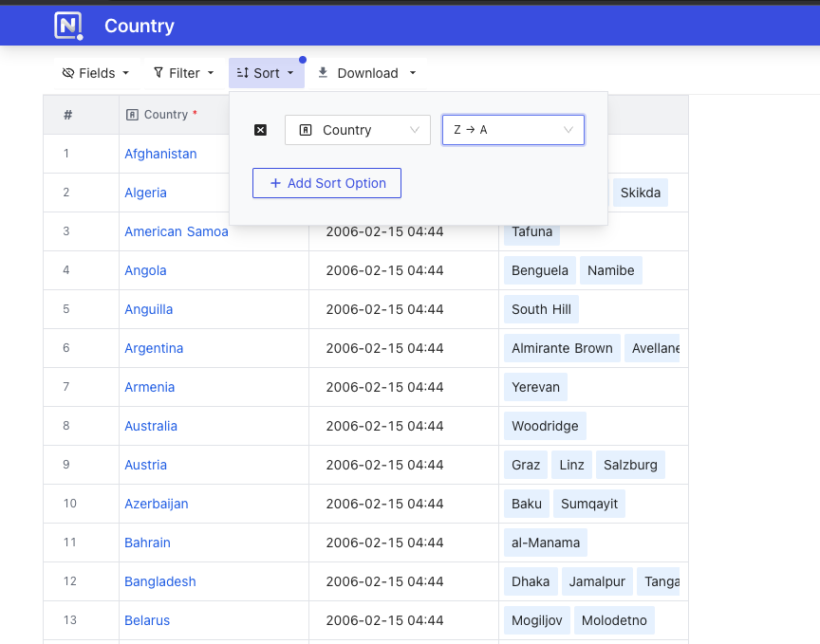The image size is (820, 644).
Task: Remove the Country sort via the X icon
Action: pos(260,130)
